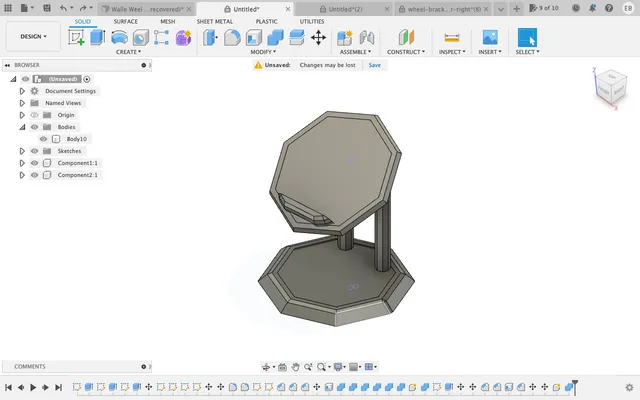The width and height of the screenshot is (640, 400).
Task: Open timeline settings gear
Action: point(629,387)
